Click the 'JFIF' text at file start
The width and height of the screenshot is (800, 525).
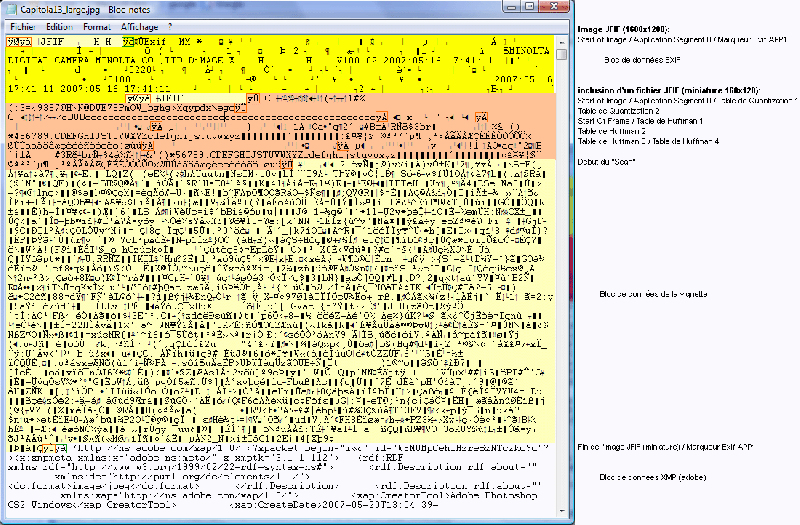point(53,42)
